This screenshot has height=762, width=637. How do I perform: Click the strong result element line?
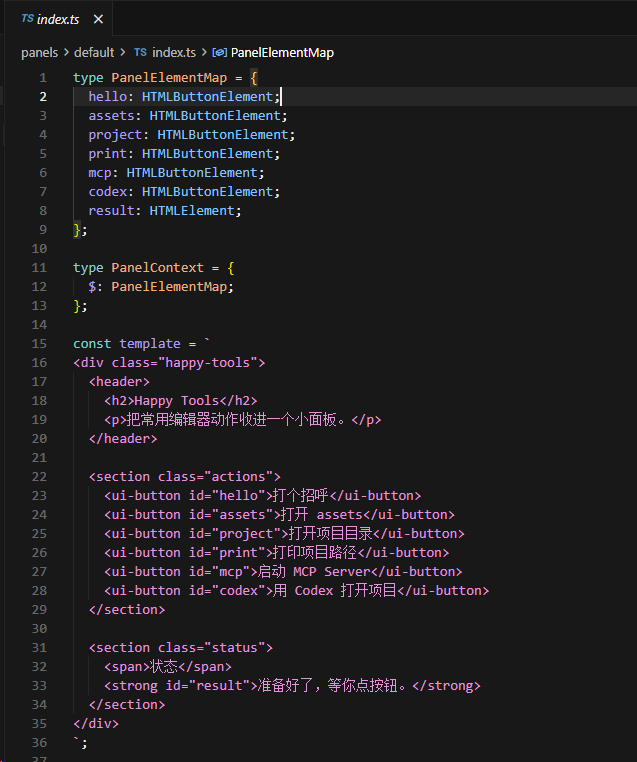(x=292, y=686)
